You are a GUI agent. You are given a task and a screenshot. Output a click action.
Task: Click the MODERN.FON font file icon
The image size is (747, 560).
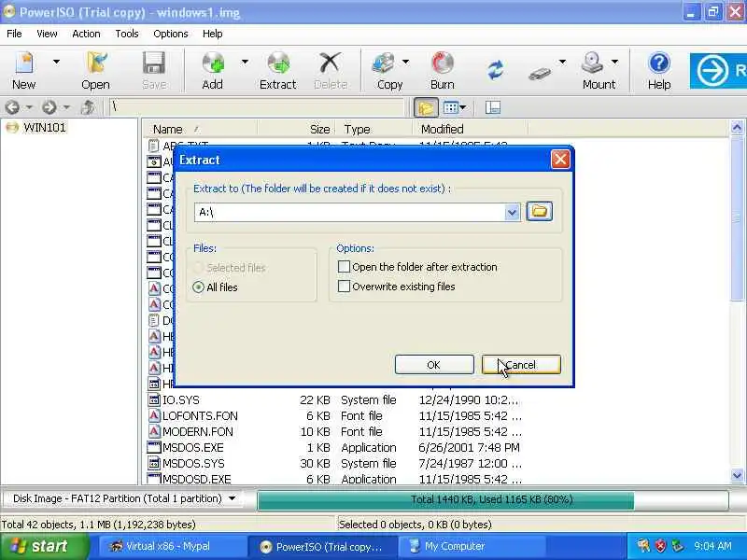coord(154,431)
